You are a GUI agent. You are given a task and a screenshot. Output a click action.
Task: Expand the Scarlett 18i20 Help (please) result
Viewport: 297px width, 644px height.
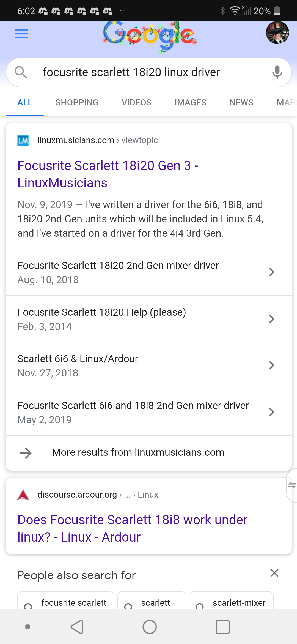(x=148, y=319)
